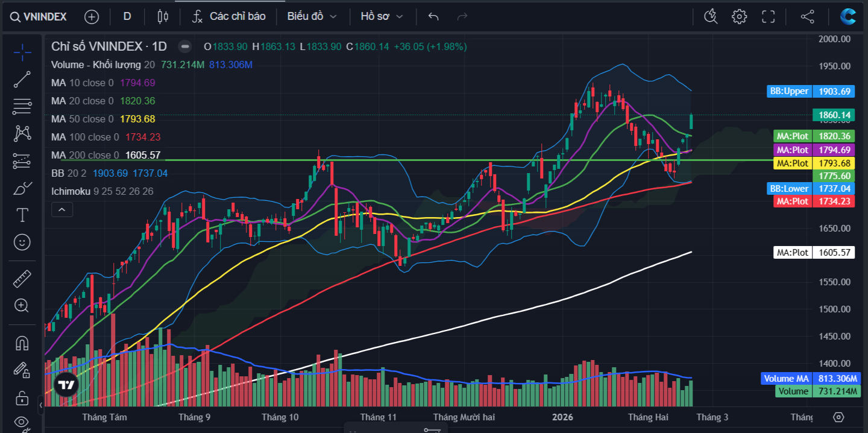
Task: Open the Hồ sơ dropdown menu
Action: 382,16
